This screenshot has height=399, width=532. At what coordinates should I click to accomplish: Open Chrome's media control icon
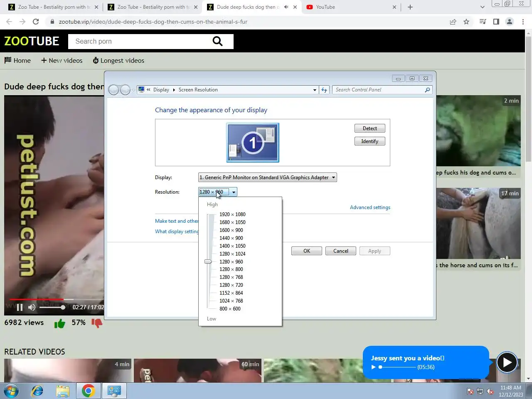(483, 22)
